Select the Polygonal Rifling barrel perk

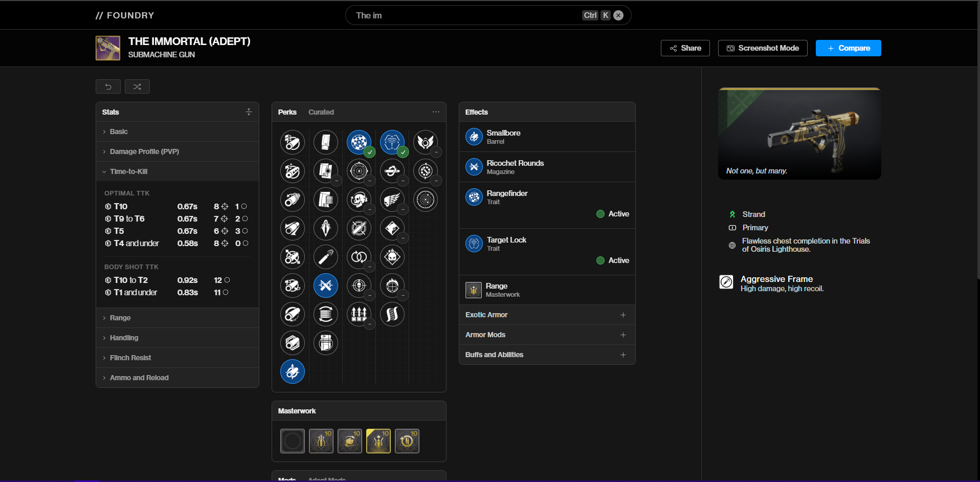[293, 343]
